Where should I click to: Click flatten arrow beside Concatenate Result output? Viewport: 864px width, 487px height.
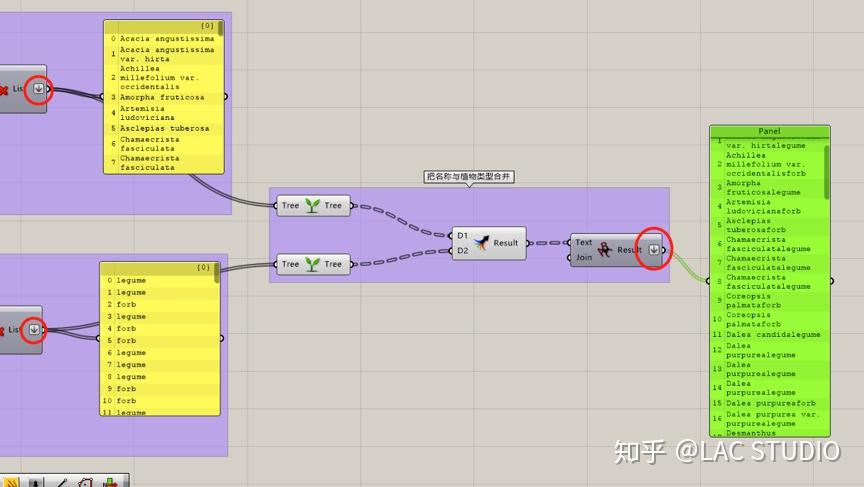pyautogui.click(x=654, y=250)
